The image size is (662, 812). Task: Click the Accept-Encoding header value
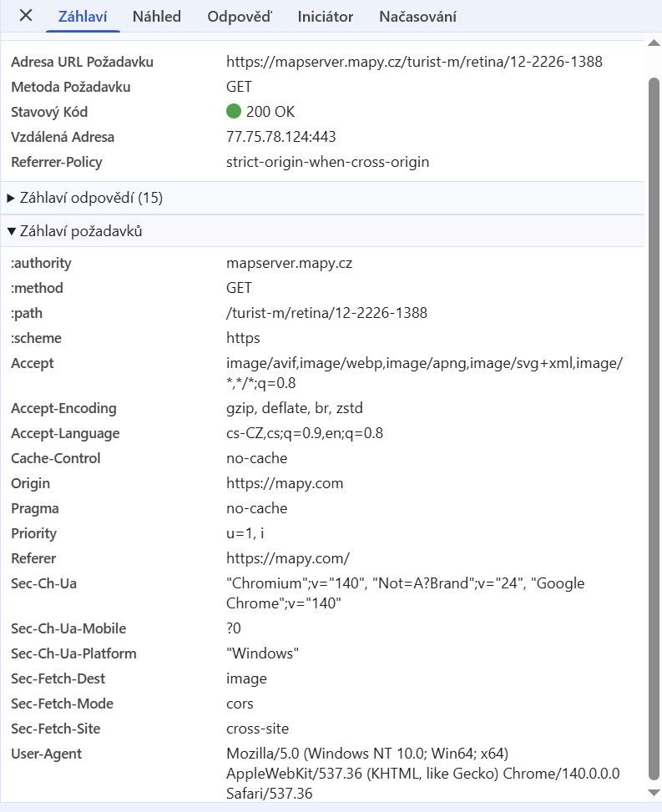click(x=294, y=408)
